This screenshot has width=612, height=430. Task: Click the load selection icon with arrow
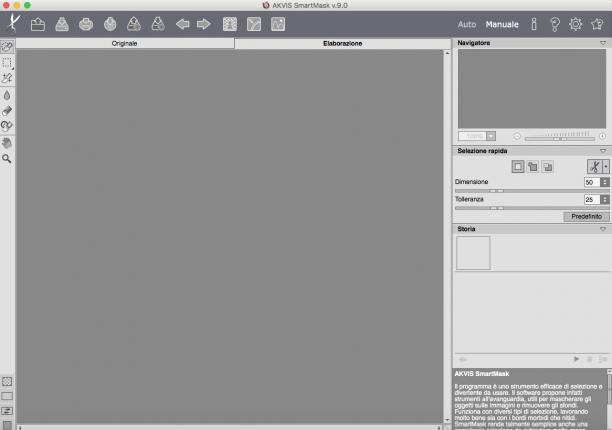134,24
